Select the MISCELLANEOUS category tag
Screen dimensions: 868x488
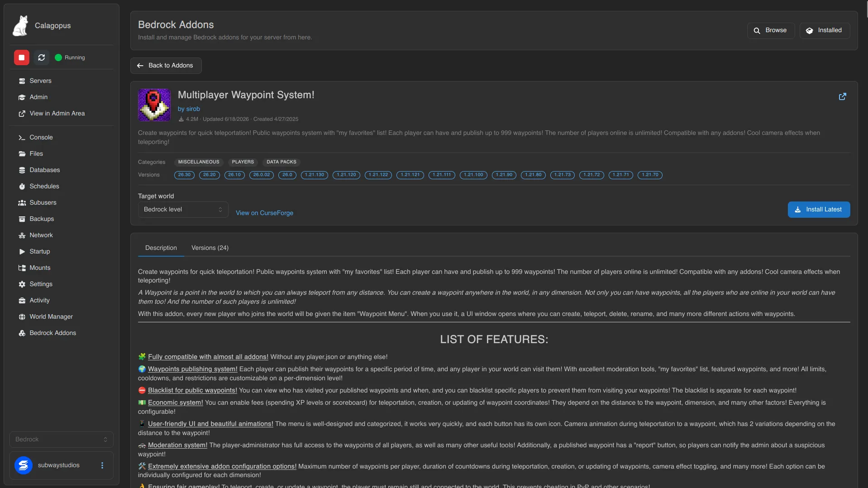(199, 162)
